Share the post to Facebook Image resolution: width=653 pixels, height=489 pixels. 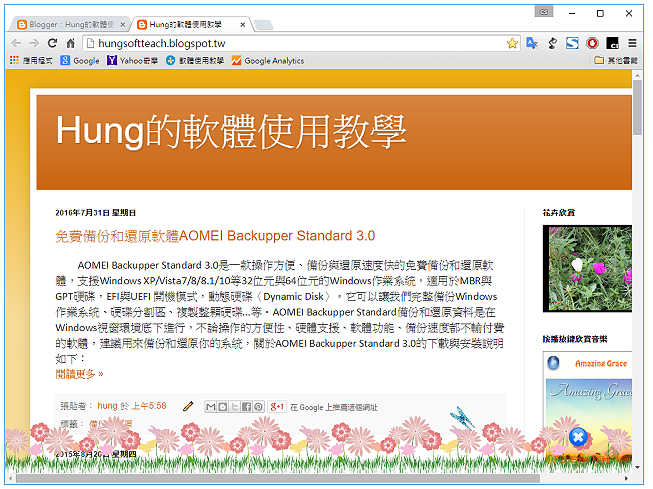tap(247, 407)
